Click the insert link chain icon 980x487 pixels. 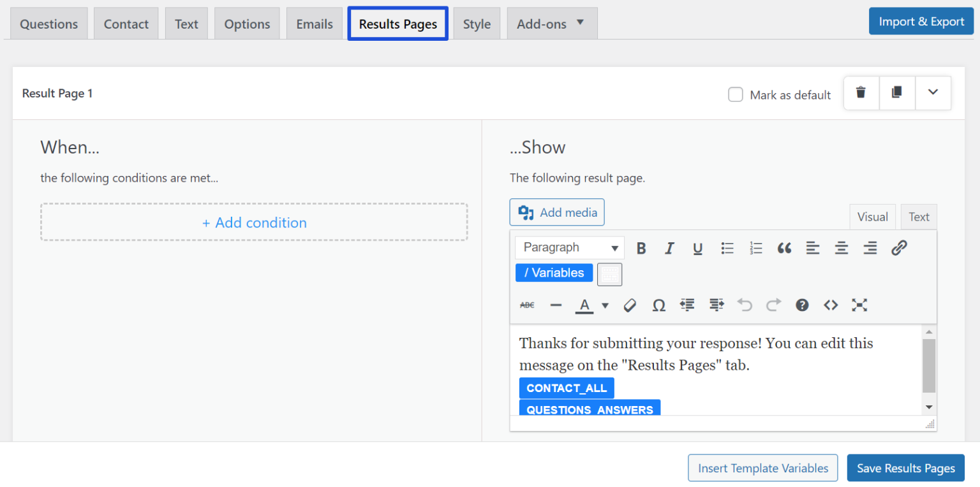[899, 248]
